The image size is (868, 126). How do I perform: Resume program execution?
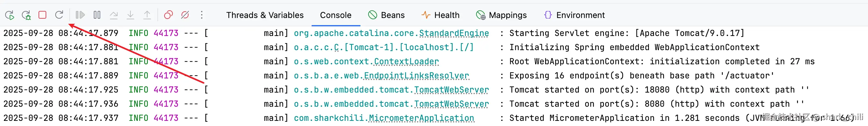80,15
